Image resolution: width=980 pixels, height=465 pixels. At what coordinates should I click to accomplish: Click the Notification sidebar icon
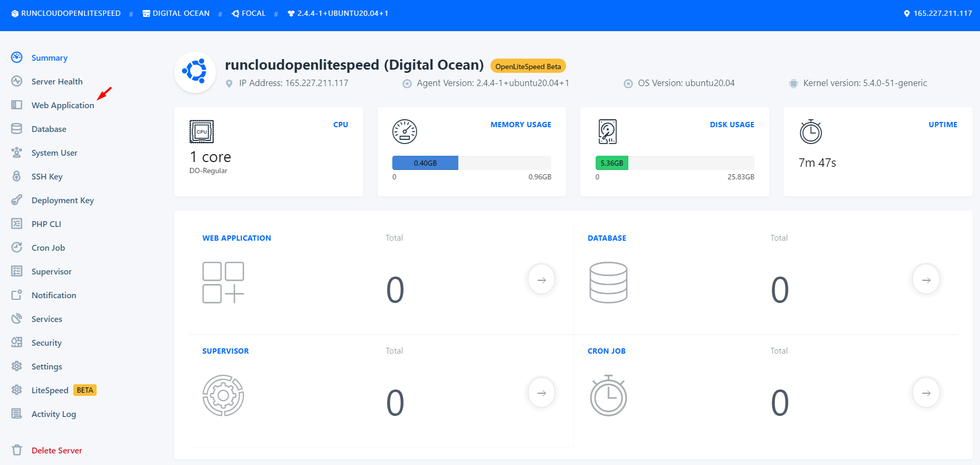point(17,295)
